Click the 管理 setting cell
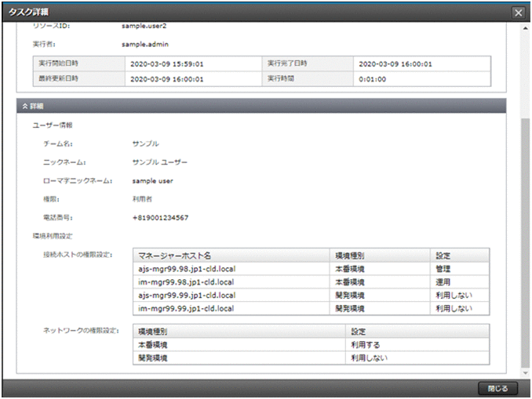 pos(443,269)
